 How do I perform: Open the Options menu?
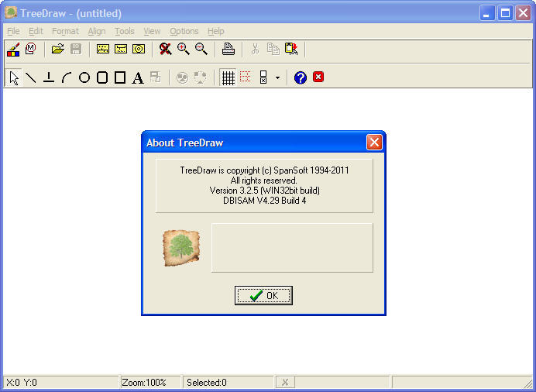click(x=184, y=31)
